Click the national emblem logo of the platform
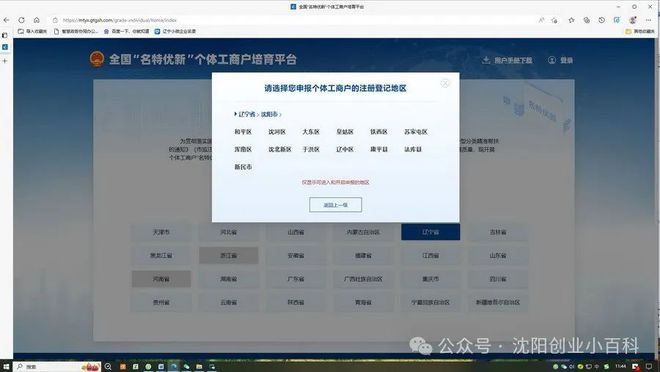 97,59
